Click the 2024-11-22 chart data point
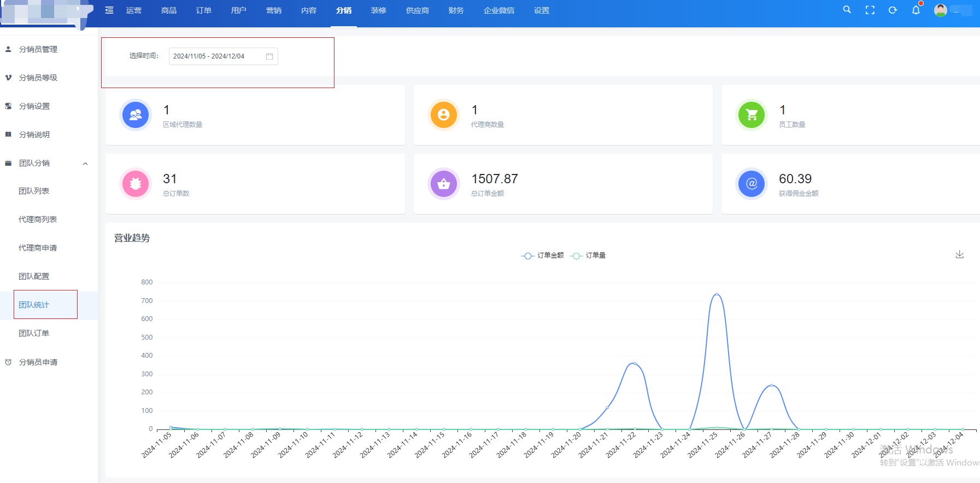980x483 pixels. click(x=635, y=363)
